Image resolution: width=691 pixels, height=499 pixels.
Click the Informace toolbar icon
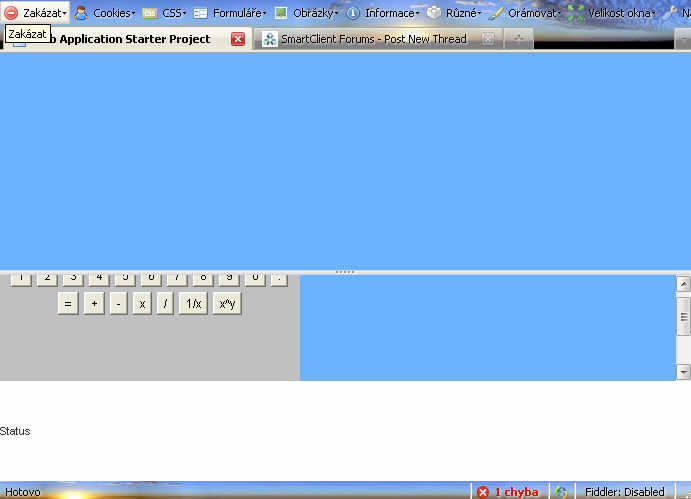point(353,13)
